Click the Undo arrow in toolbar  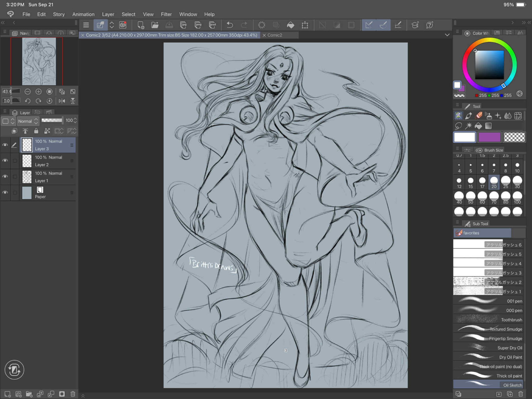[x=230, y=25]
